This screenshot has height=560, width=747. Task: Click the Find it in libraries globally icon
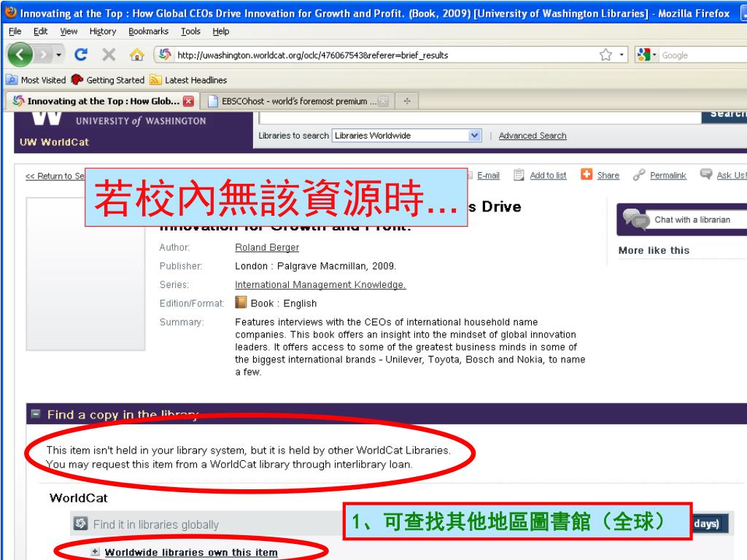80,524
